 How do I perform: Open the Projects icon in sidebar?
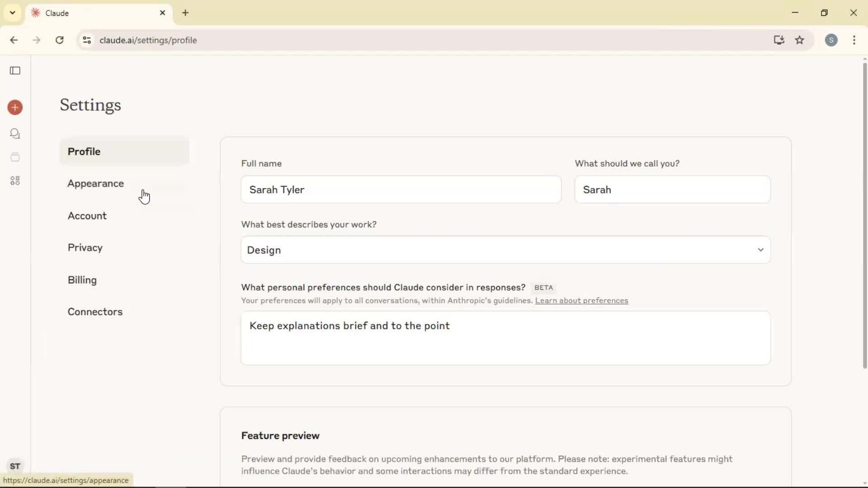click(x=15, y=157)
